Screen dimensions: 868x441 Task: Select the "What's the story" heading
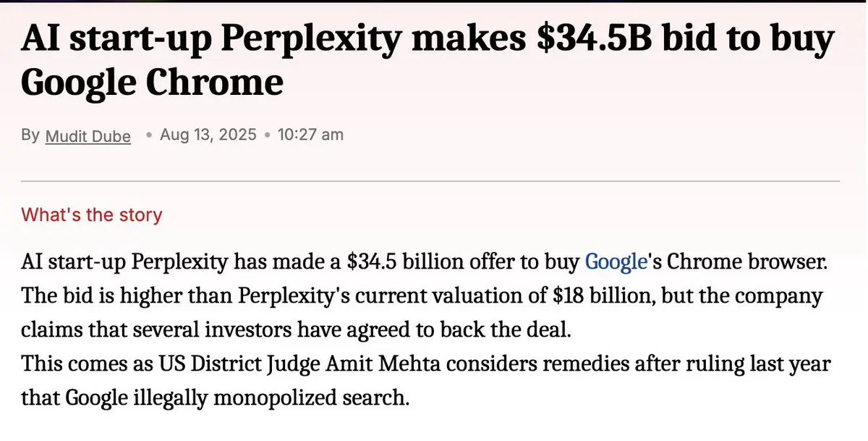click(x=92, y=214)
